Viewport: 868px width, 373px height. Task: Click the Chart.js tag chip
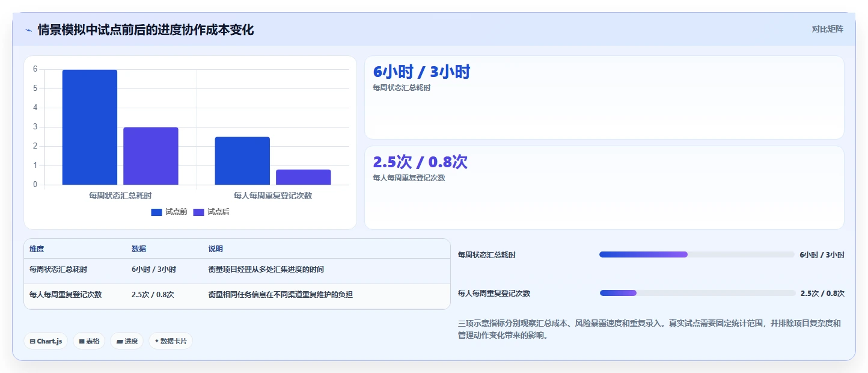coord(46,341)
